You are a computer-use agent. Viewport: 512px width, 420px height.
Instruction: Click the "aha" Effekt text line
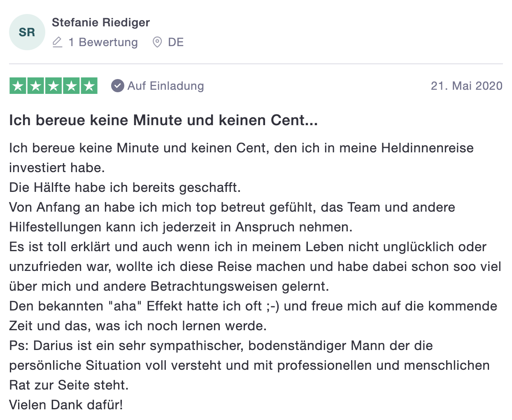coord(253,306)
